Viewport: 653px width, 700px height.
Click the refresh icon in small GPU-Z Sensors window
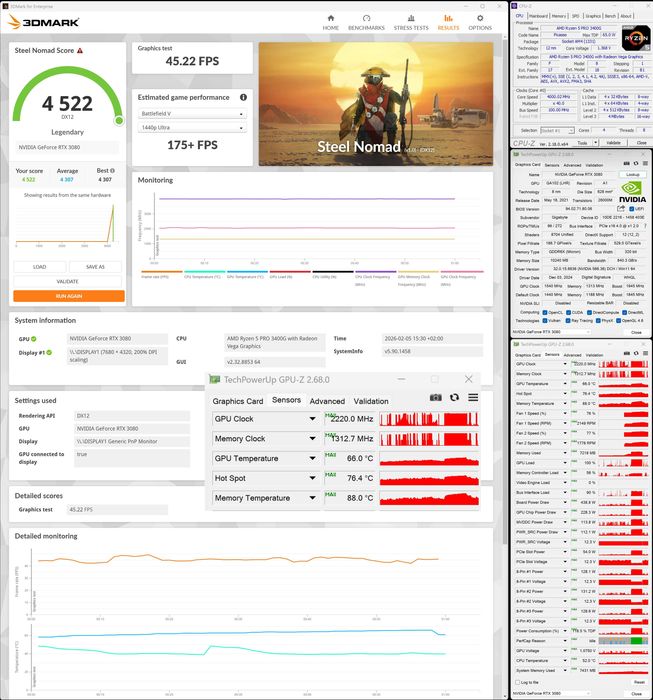coord(636,354)
